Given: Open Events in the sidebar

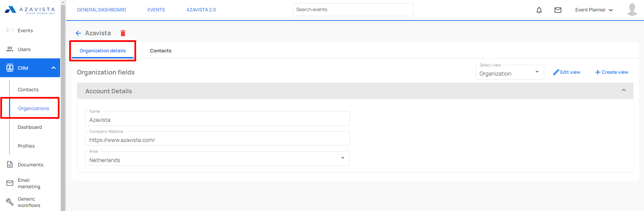Looking at the screenshot, I should pos(25,31).
